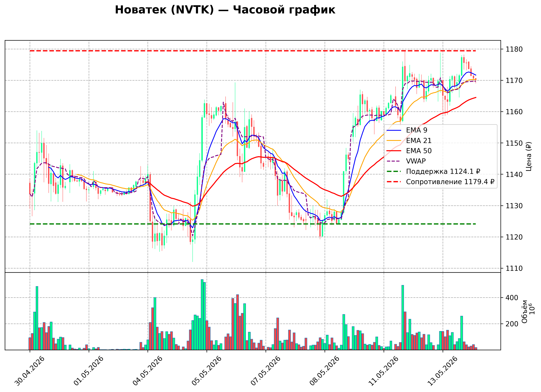Click the red EMA 50 legend line sample
Image resolution: width=541 pixels, height=392 pixels.
[x=394, y=151]
